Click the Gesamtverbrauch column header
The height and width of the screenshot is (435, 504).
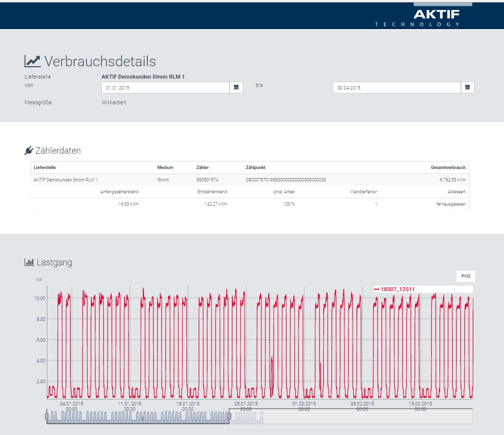click(448, 168)
